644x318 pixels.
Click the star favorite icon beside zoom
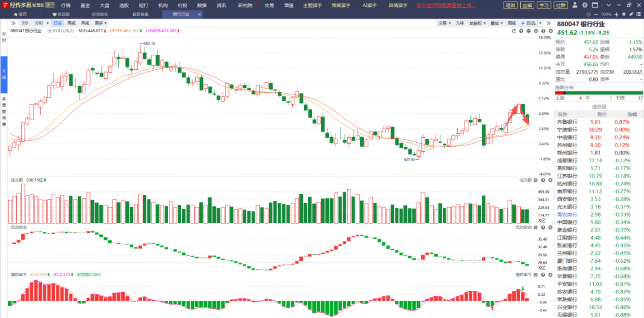[624, 14]
